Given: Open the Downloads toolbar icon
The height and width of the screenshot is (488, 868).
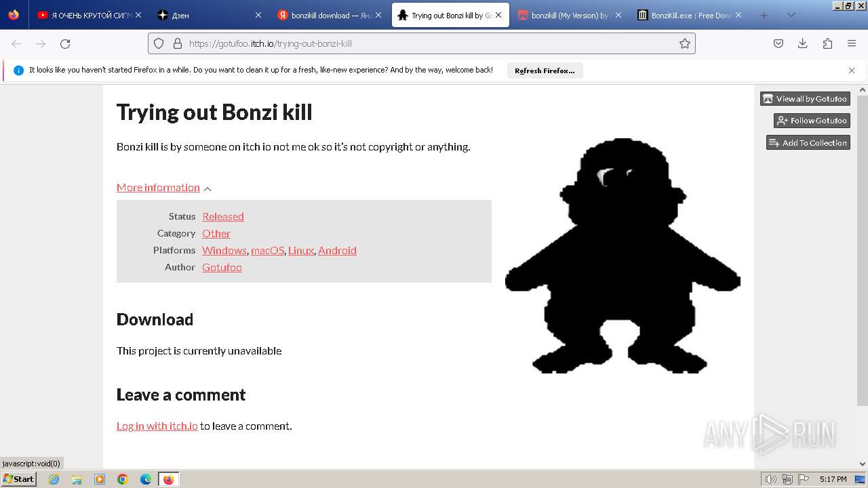Looking at the screenshot, I should point(803,43).
